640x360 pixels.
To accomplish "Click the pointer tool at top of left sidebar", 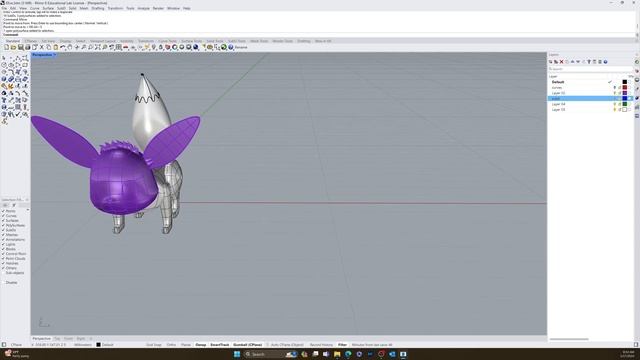I will pos(4,58).
